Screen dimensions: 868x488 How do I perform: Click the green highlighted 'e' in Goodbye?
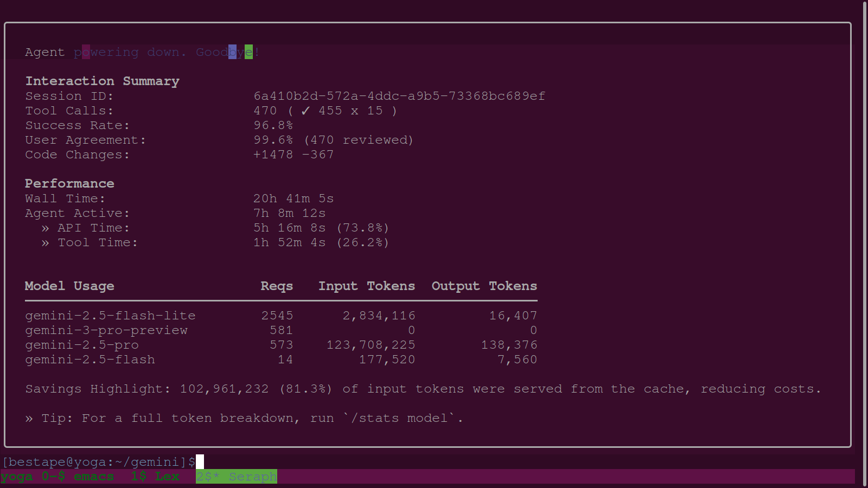coord(248,52)
